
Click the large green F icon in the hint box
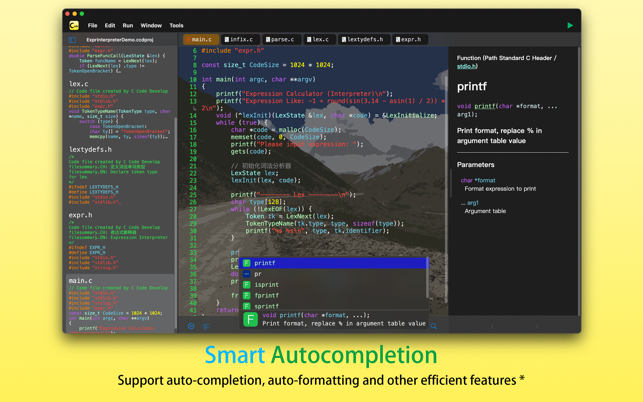[250, 320]
